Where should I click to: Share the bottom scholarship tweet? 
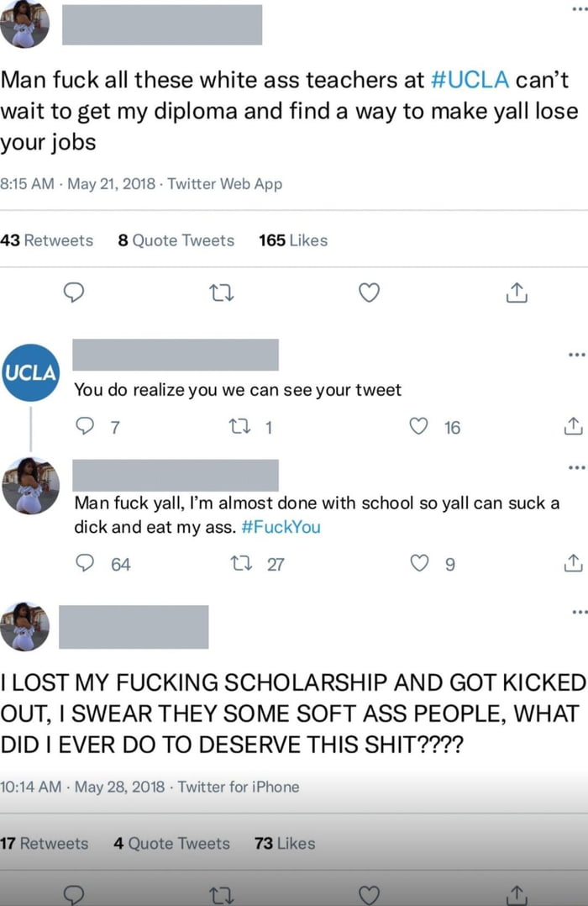point(519,898)
